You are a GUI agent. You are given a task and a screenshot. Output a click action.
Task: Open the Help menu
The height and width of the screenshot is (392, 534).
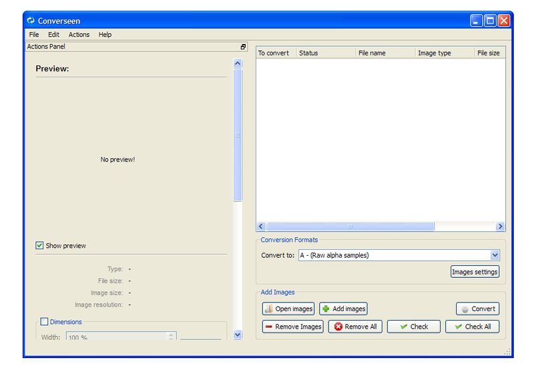[x=105, y=35]
